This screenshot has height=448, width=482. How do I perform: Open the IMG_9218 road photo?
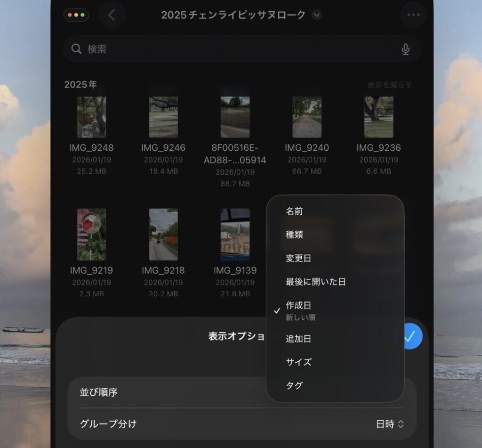[x=163, y=235]
